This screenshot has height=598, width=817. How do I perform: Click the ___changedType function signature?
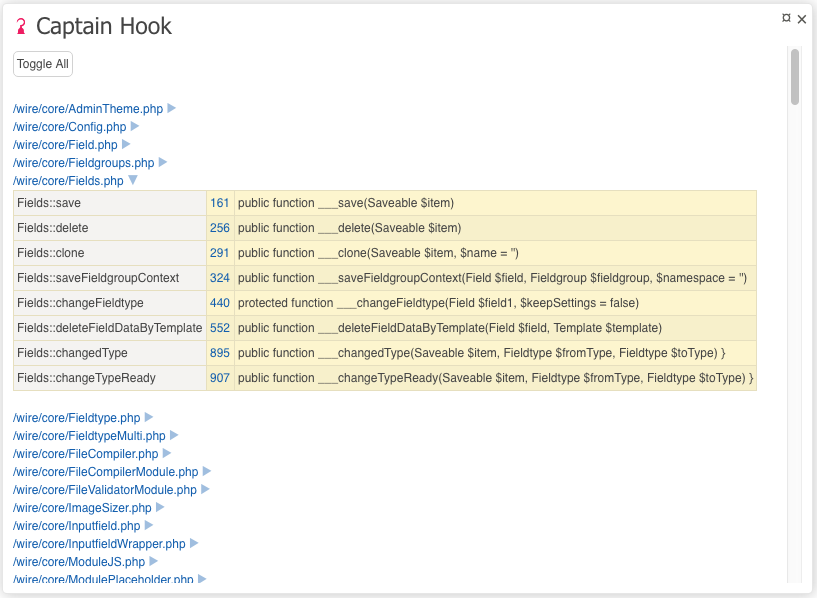tap(481, 353)
